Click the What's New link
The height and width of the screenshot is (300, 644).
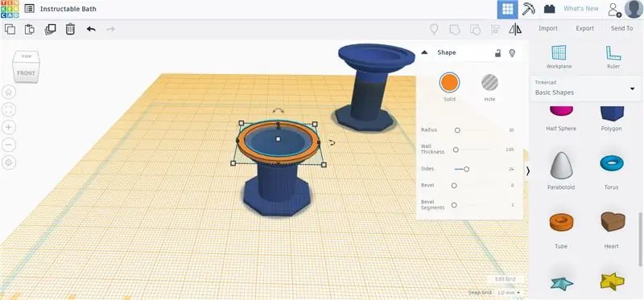[x=580, y=9]
